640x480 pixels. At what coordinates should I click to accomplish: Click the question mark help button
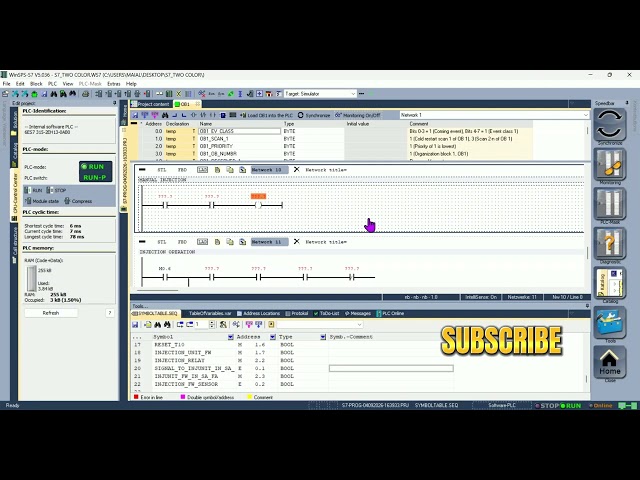tap(109, 313)
